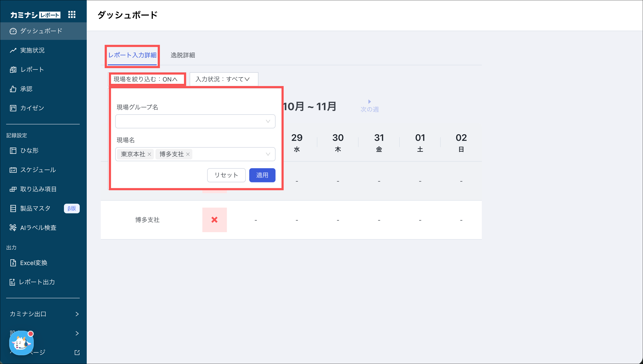Switch to the 逸脱詳細 tab
The image size is (643, 364).
coord(183,55)
